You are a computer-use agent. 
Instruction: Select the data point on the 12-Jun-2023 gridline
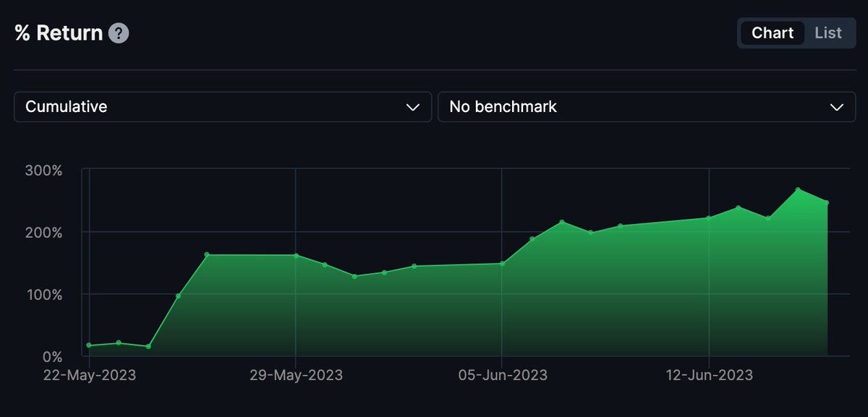[x=709, y=218]
